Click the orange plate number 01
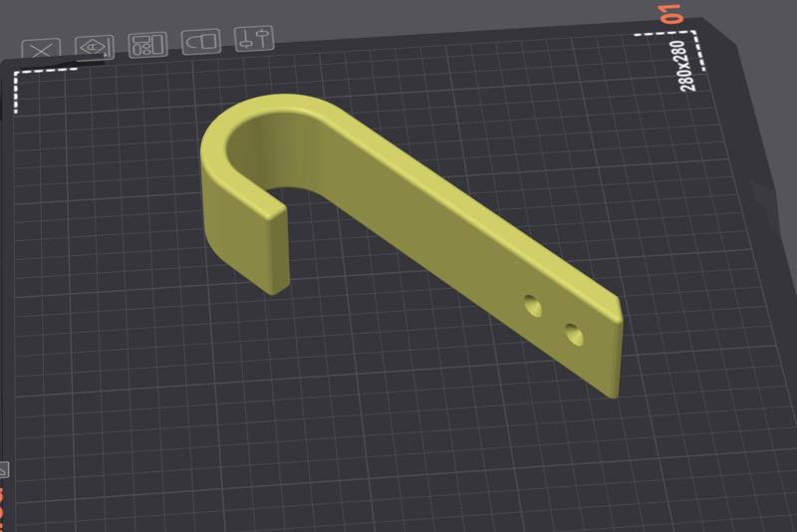Viewport: 797px width, 532px height. (x=669, y=14)
